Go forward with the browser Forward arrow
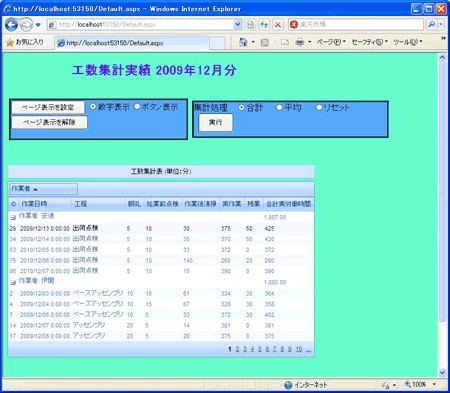450x393 pixels. pyautogui.click(x=26, y=25)
